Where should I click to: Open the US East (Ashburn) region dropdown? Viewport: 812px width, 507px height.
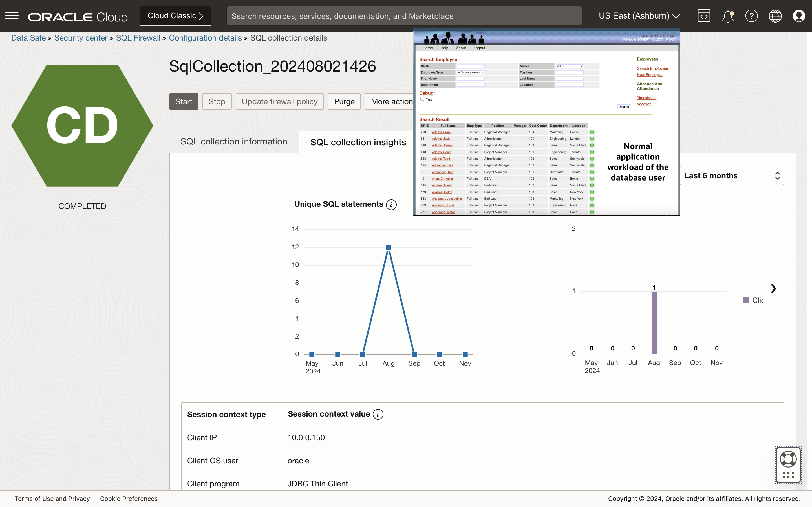coord(639,15)
